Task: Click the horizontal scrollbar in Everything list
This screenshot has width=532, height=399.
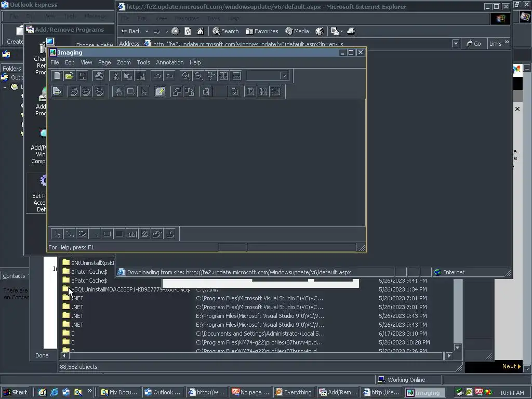Action: pyautogui.click(x=256, y=355)
